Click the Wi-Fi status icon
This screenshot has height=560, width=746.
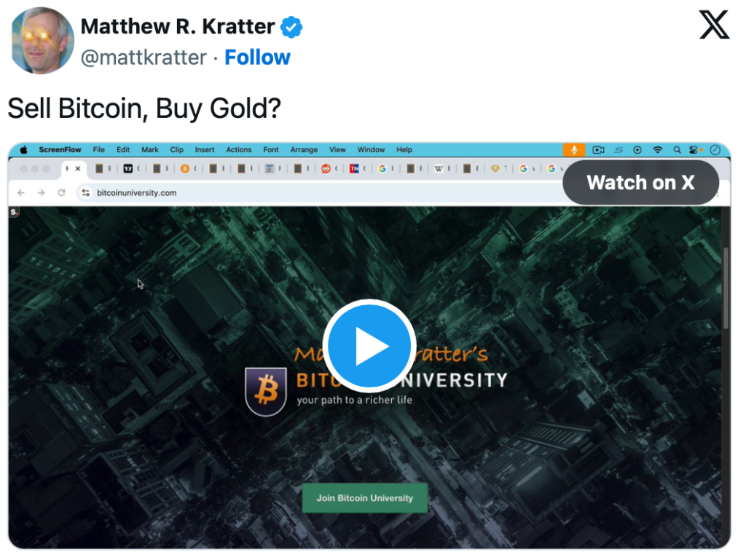pyautogui.click(x=657, y=150)
